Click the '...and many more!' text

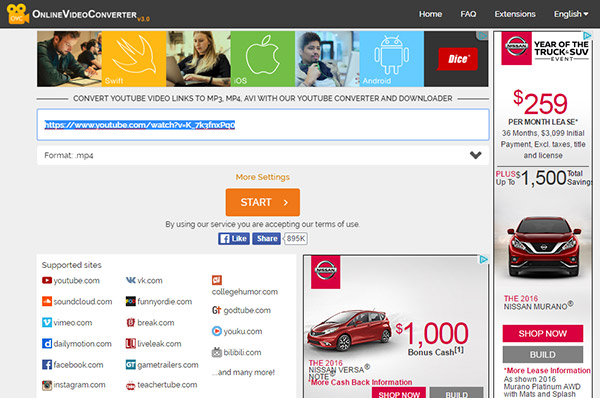tap(244, 372)
